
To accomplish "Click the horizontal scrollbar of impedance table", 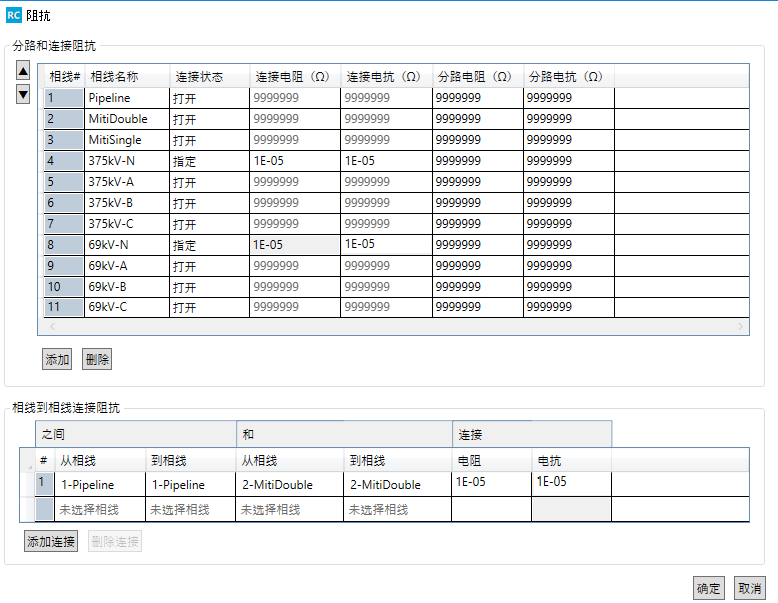I will tap(396, 327).
